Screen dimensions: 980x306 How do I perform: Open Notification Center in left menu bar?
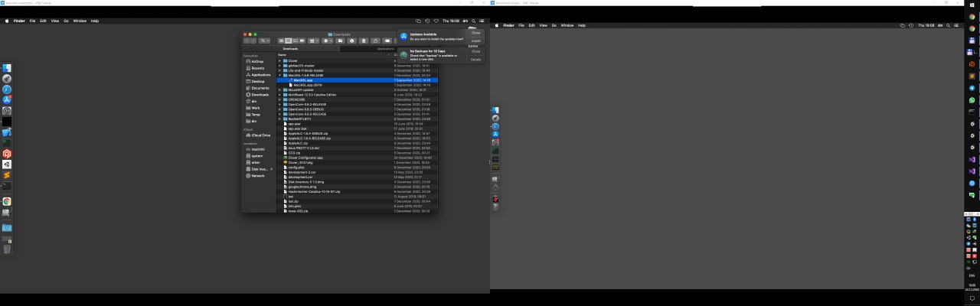tap(482, 21)
